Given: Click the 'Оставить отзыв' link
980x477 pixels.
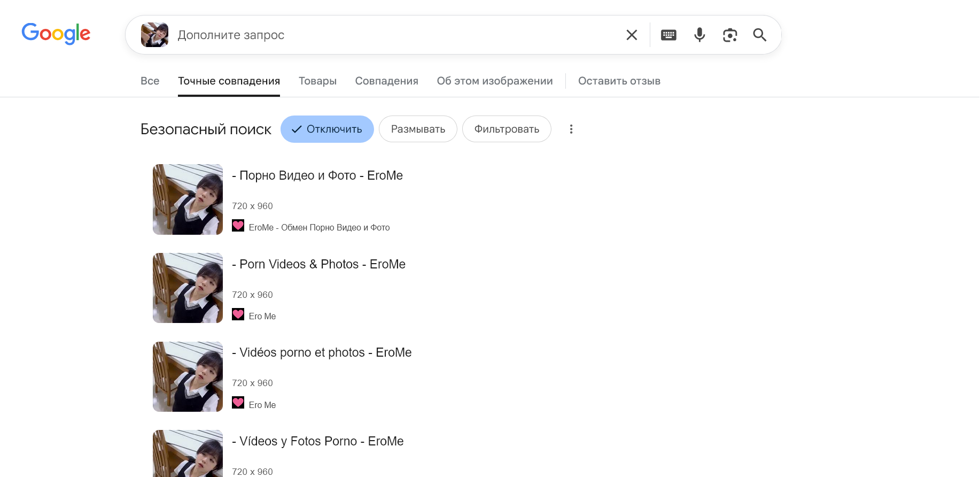Looking at the screenshot, I should [x=619, y=81].
